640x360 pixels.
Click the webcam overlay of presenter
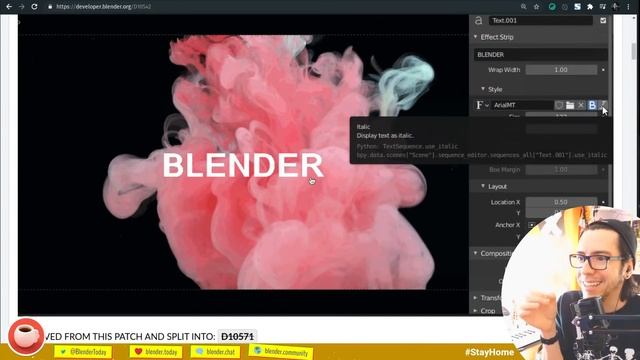pyautogui.click(x=571, y=284)
